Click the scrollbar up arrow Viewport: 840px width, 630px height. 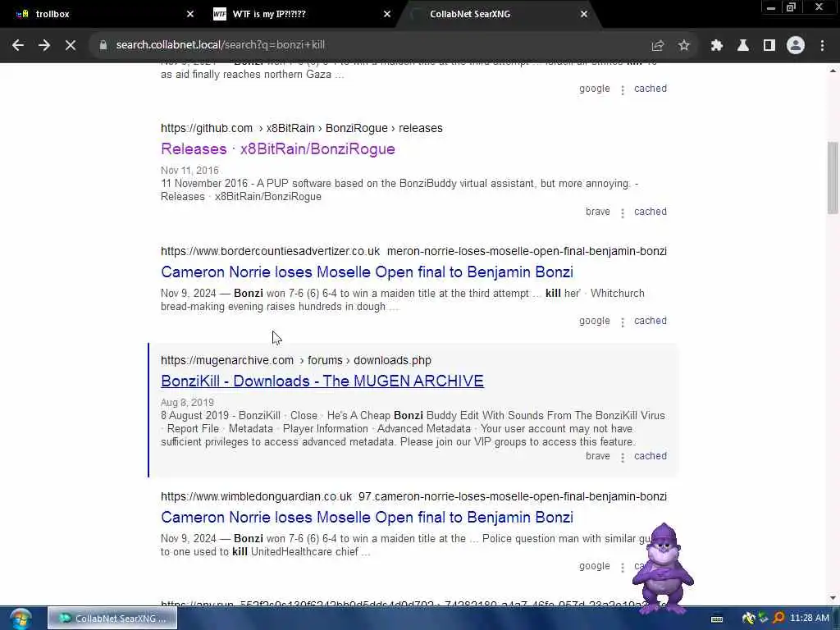pyautogui.click(x=833, y=71)
